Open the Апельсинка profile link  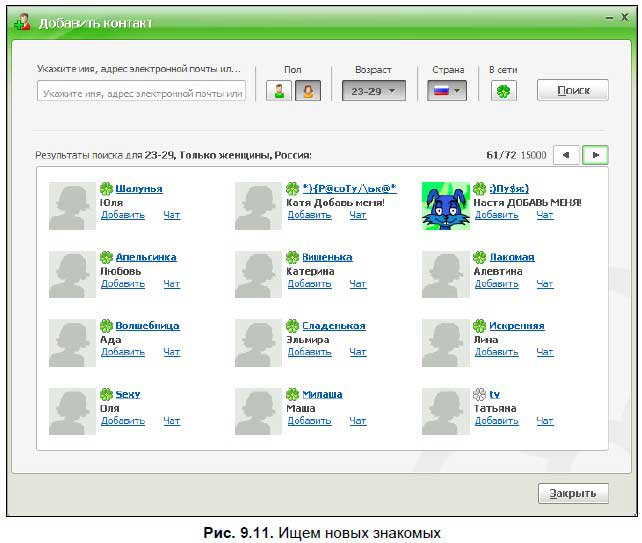pyautogui.click(x=146, y=257)
